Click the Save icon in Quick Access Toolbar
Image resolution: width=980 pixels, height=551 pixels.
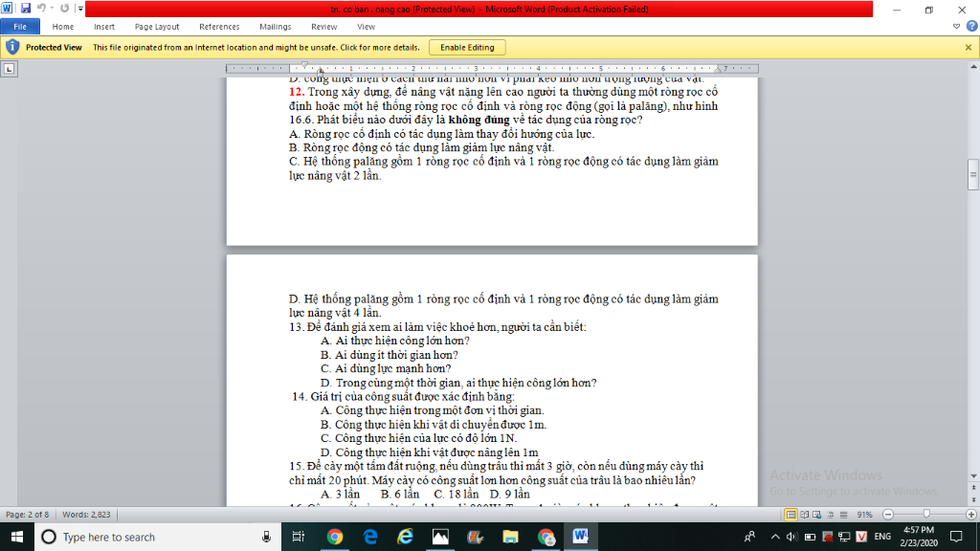(x=26, y=9)
